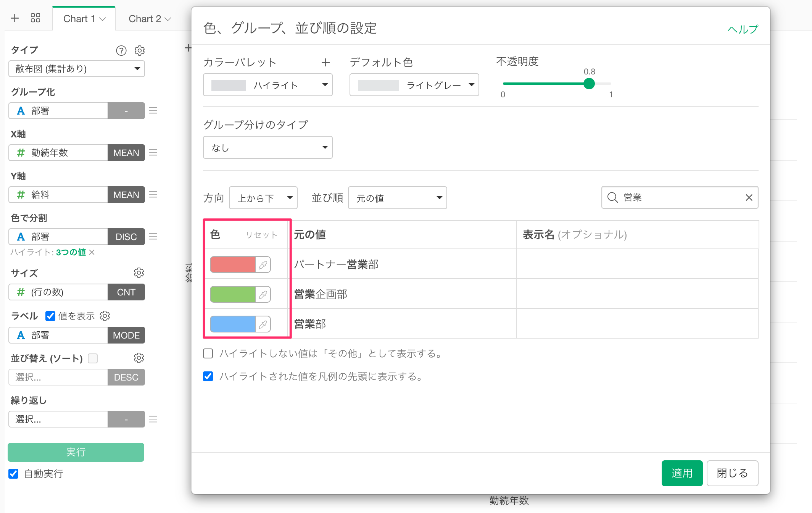
Task: Open the ヘルプ link
Action: pos(743,29)
